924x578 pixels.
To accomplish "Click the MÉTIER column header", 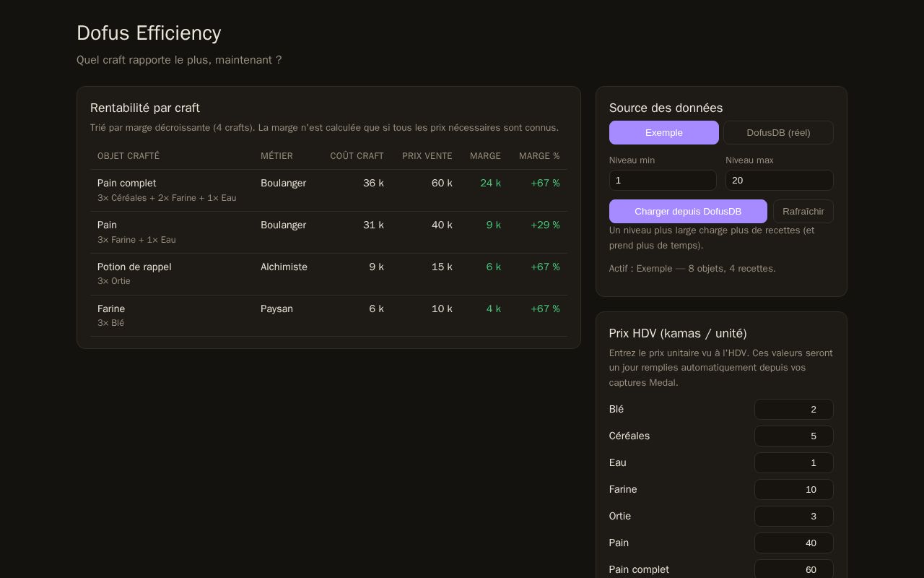I will tap(276, 156).
